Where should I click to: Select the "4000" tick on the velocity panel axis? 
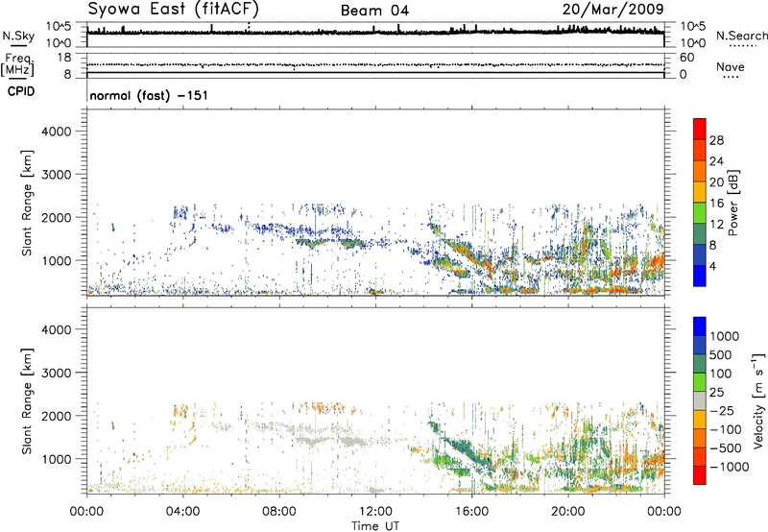pyautogui.click(x=56, y=329)
